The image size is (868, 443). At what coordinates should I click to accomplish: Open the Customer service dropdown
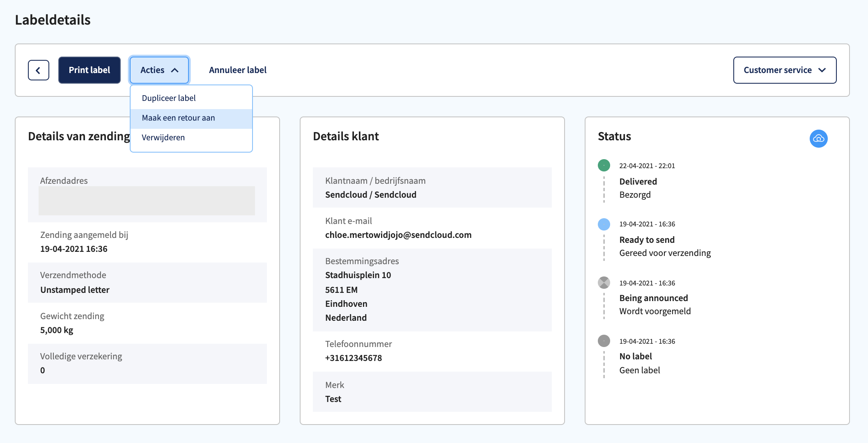click(x=785, y=70)
